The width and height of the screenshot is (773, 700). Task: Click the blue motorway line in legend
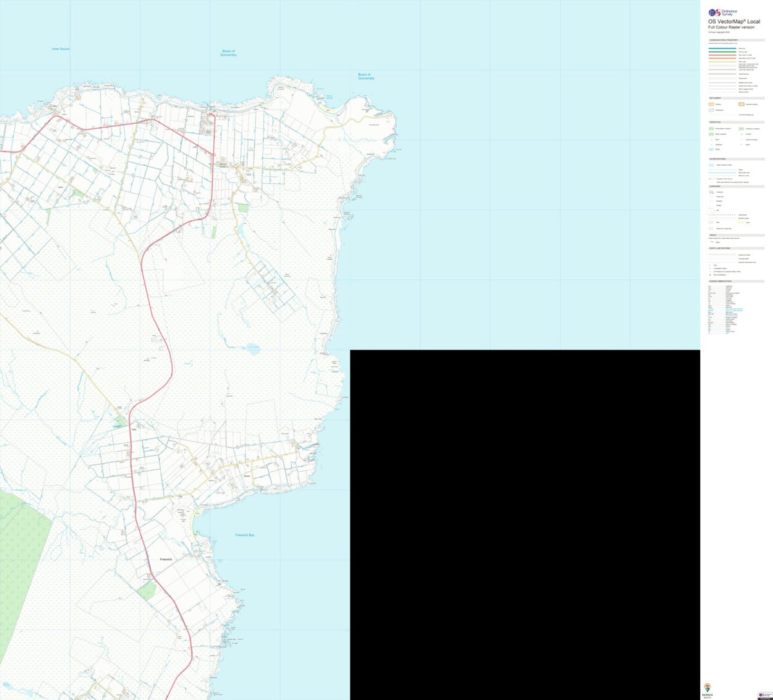point(722,48)
